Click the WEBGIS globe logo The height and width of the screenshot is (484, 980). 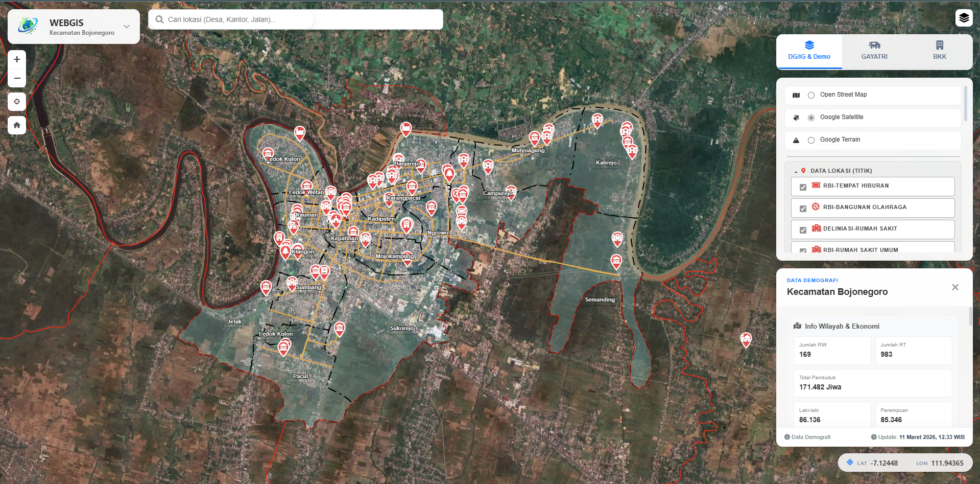point(29,26)
